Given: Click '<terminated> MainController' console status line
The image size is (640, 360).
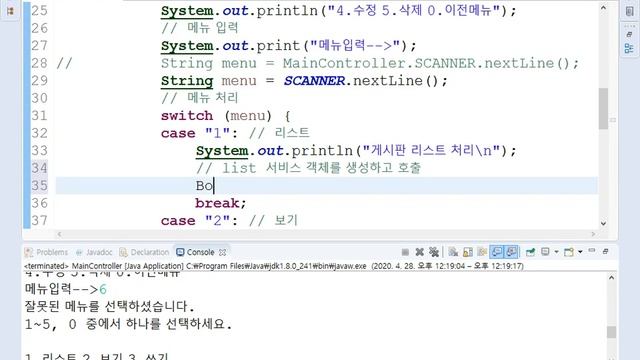Looking at the screenshot, I should tap(273, 266).
